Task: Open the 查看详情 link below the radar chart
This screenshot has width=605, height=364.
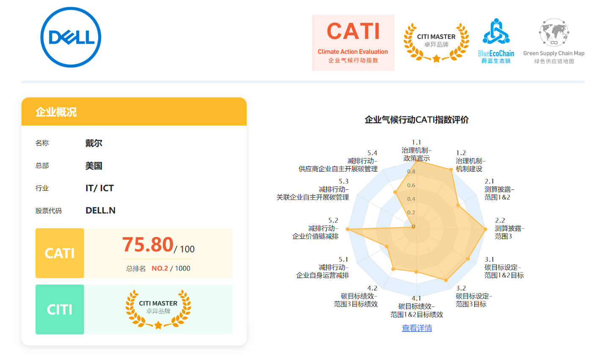Action: 417,328
